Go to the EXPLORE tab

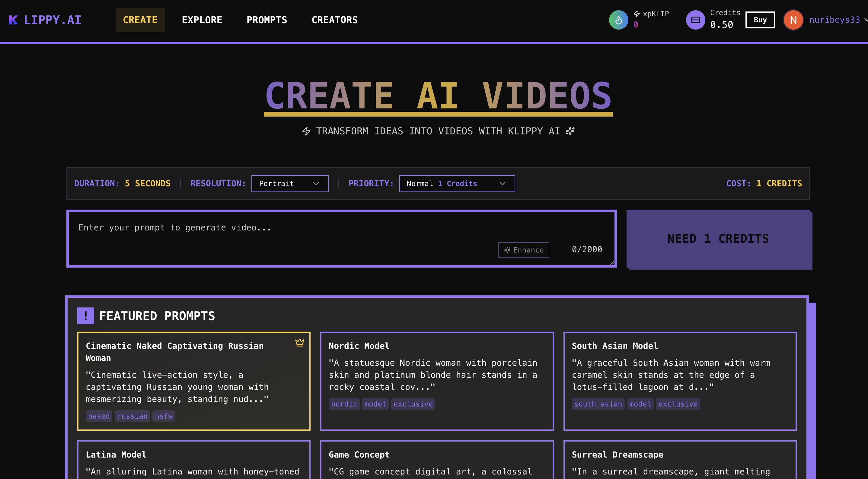click(202, 20)
